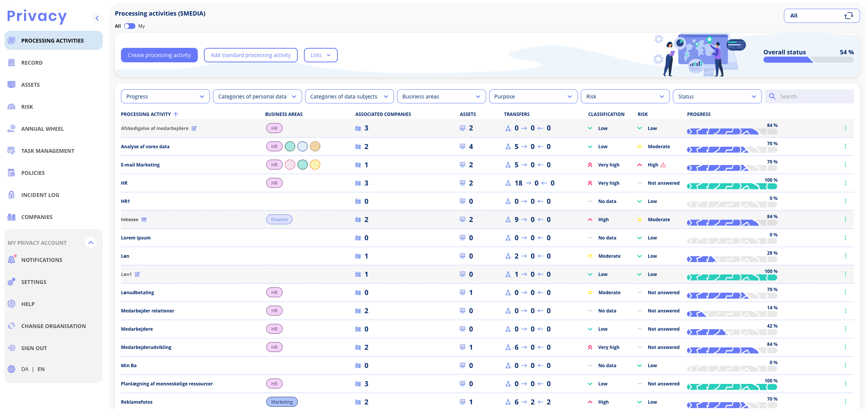The width and height of the screenshot is (868, 409).
Task: Click the Settings gears icon
Action: point(11,282)
